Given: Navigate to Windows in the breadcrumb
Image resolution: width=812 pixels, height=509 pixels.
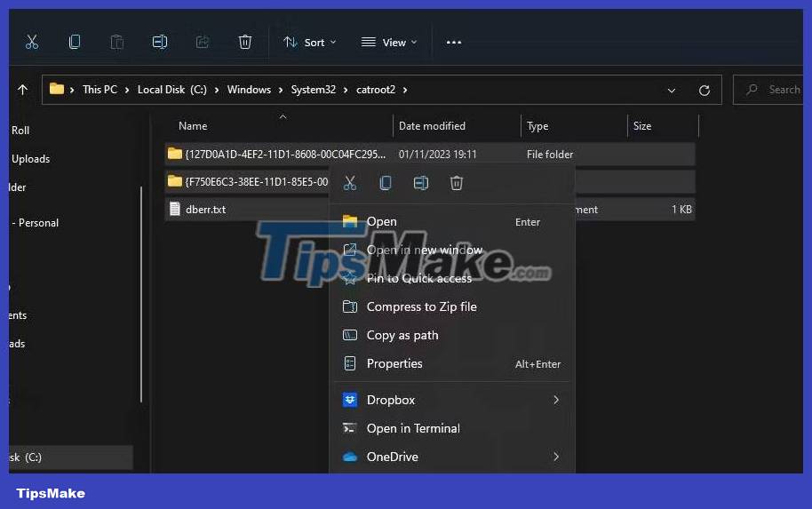Looking at the screenshot, I should coord(249,90).
